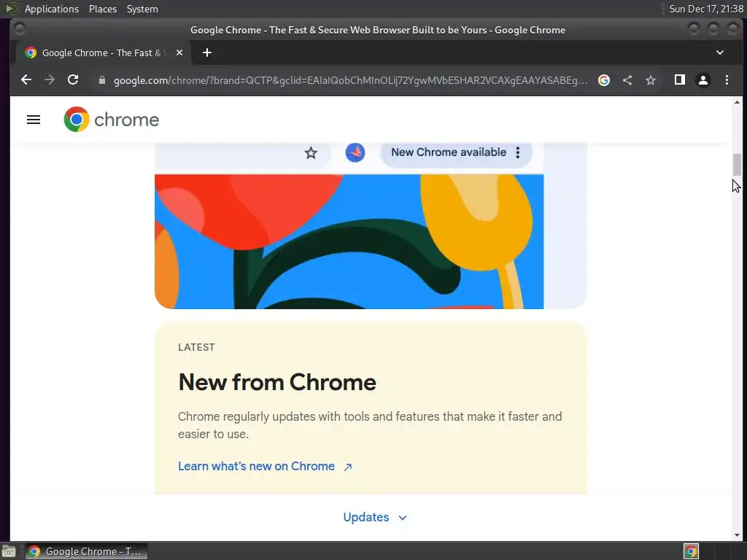Open site info via the lock icon
The image size is (747, 560).
tap(101, 80)
